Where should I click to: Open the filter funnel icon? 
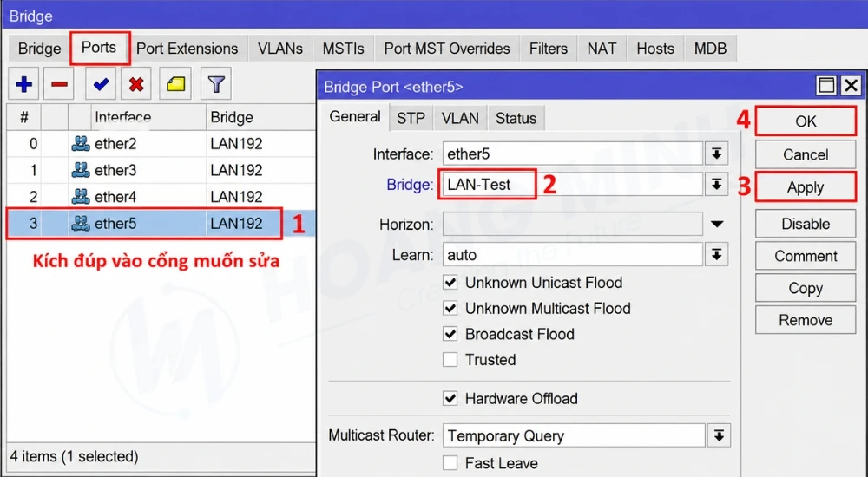point(216,84)
